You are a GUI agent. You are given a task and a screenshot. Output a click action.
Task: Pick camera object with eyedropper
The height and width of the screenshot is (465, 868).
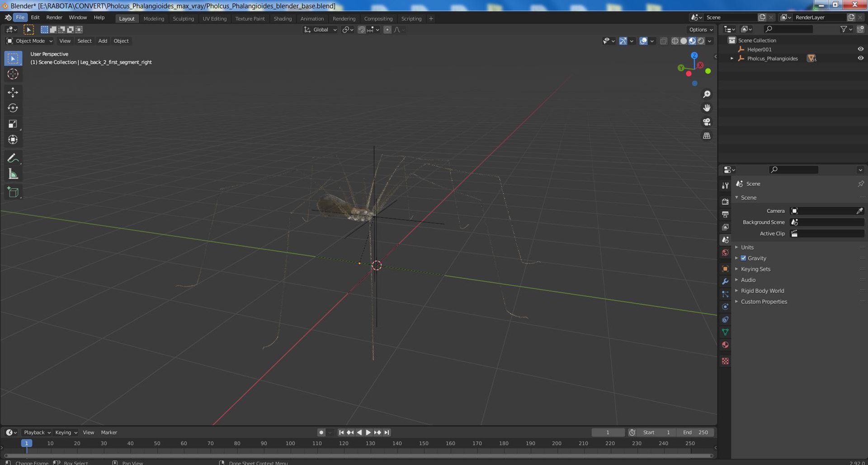tap(859, 211)
